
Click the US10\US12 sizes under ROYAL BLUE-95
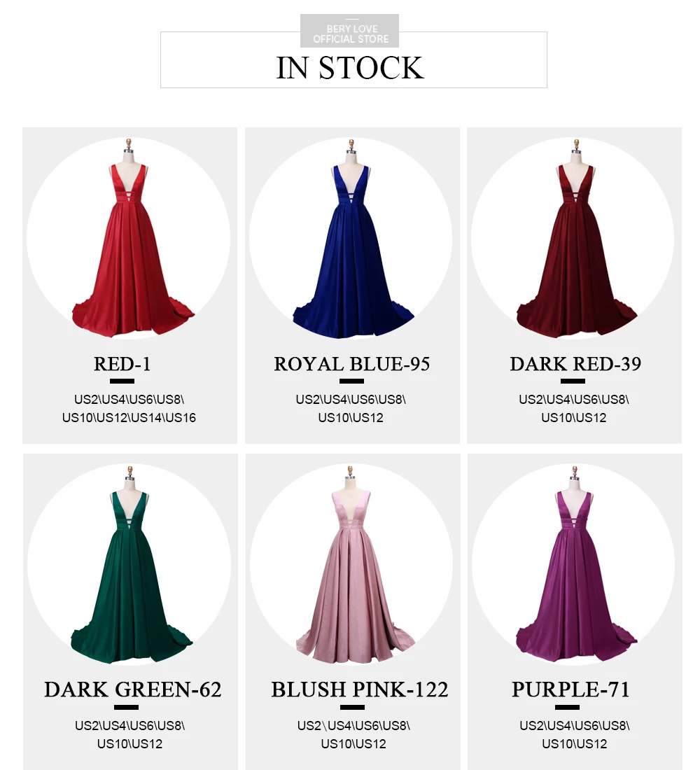point(351,418)
